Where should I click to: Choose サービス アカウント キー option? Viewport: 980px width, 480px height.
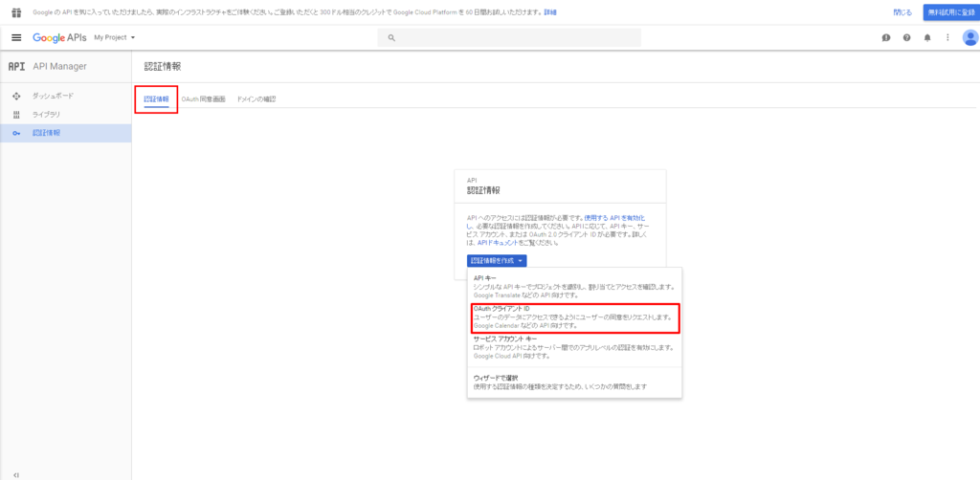click(x=574, y=347)
